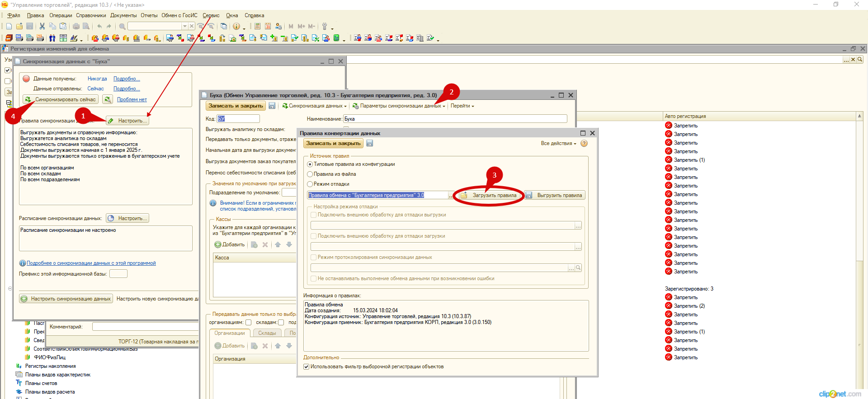The height and width of the screenshot is (399, 868).
Task: Open the Справочники menu
Action: (x=91, y=15)
